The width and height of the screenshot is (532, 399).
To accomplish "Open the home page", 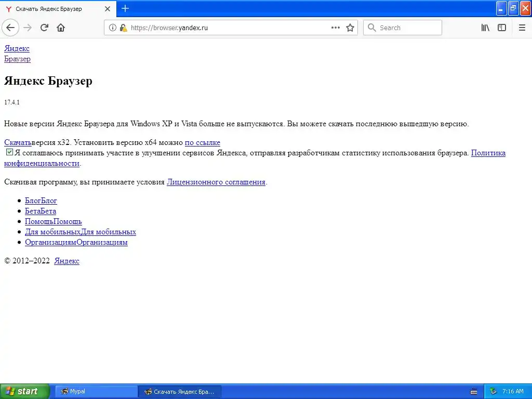I will [x=61, y=28].
